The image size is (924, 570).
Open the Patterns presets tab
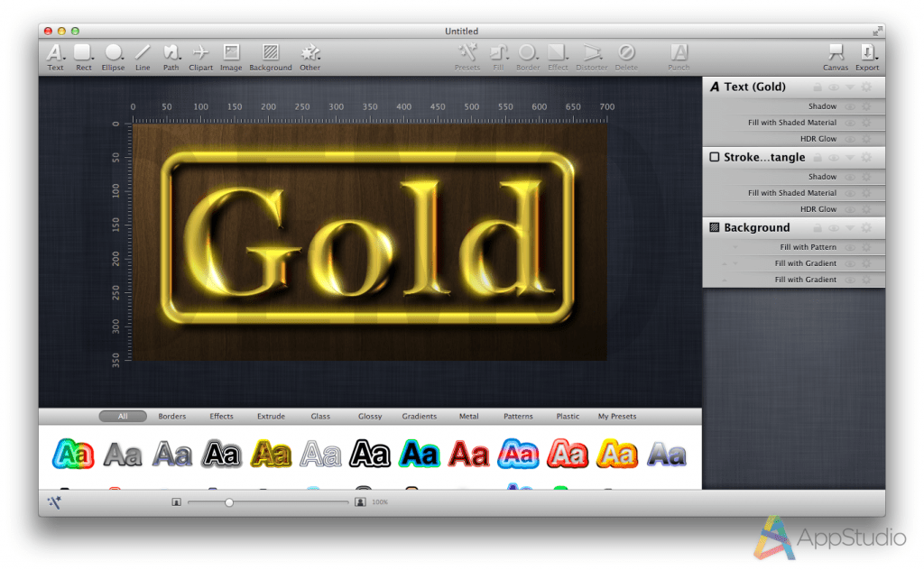coord(518,417)
